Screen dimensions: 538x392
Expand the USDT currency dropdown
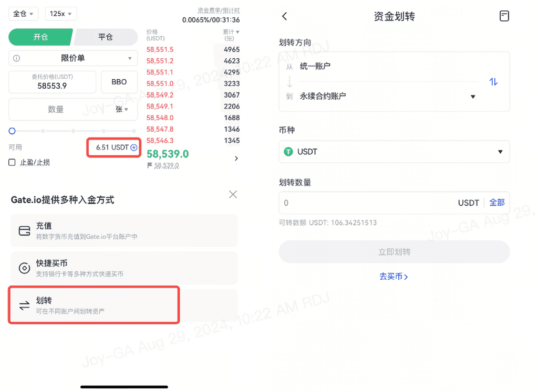pos(394,152)
